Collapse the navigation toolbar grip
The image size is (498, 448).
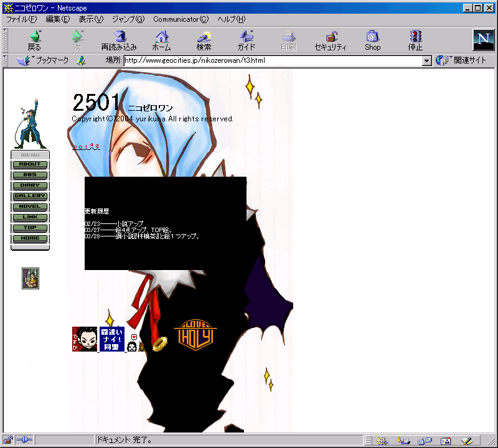(5, 40)
